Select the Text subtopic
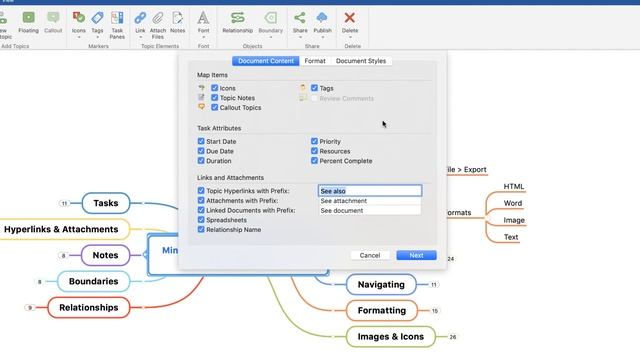Viewport: 640px width, 360px height. click(x=511, y=237)
